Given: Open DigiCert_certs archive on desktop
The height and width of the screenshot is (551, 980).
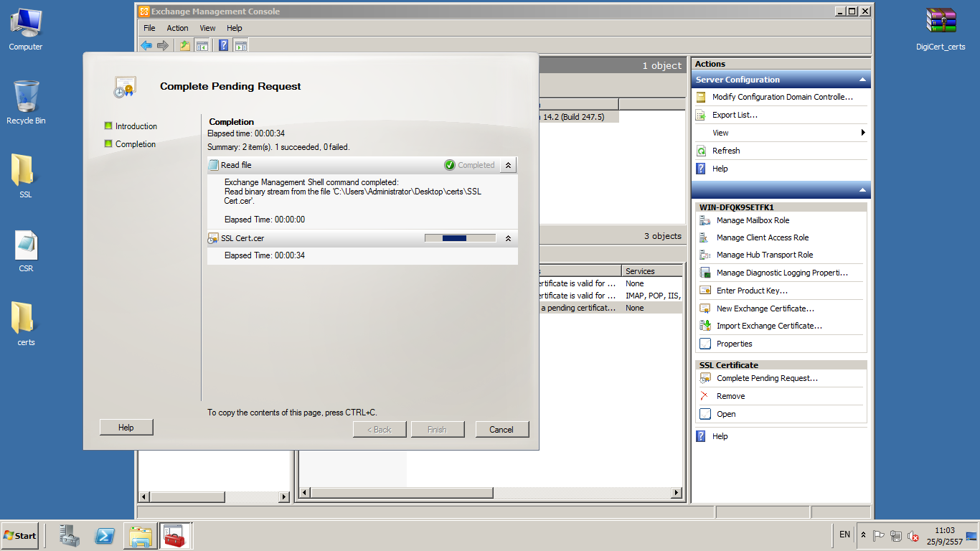Looking at the screenshot, I should (x=941, y=29).
